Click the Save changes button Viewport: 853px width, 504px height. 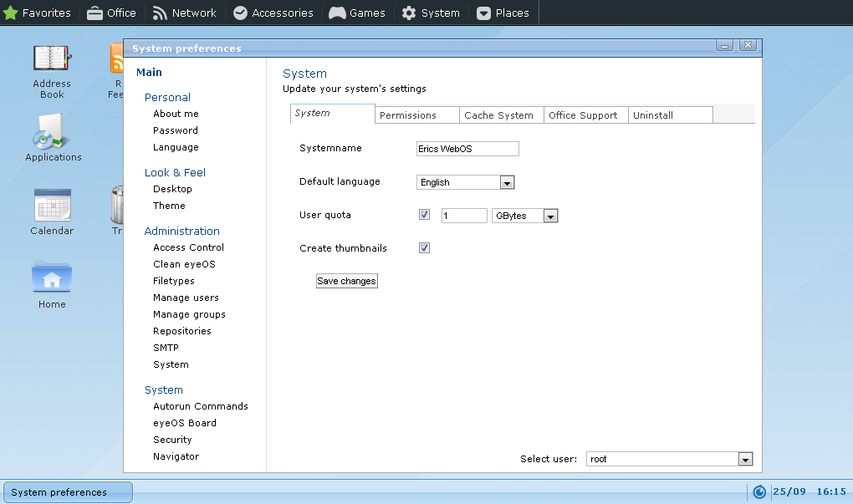(x=346, y=281)
